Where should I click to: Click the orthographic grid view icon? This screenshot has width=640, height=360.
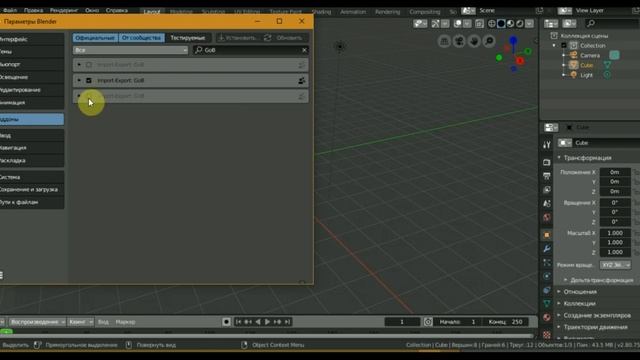point(444,41)
